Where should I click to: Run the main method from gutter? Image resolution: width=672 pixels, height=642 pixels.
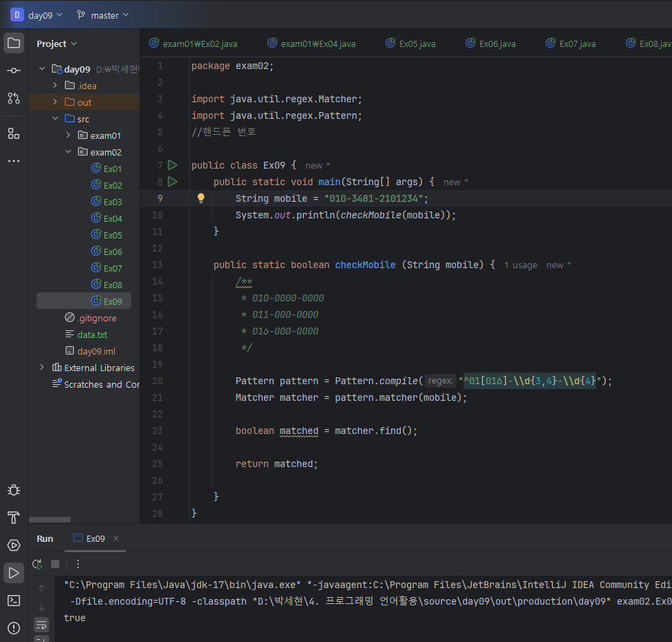tap(173, 182)
